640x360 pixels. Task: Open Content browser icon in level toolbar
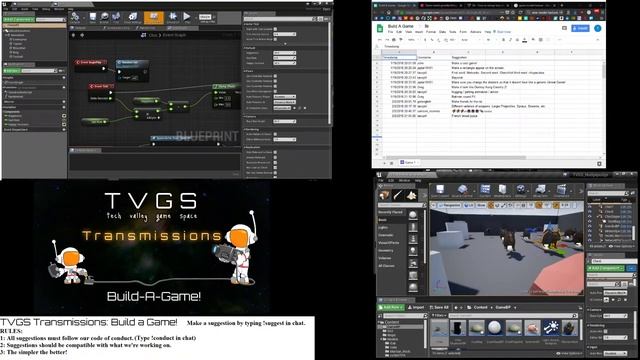point(485,191)
